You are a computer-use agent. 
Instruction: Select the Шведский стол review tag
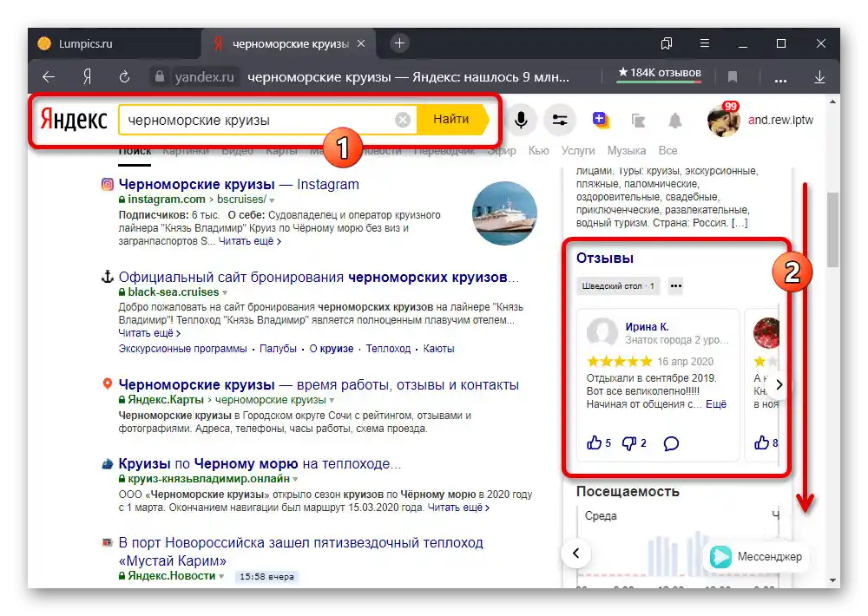[x=618, y=286]
